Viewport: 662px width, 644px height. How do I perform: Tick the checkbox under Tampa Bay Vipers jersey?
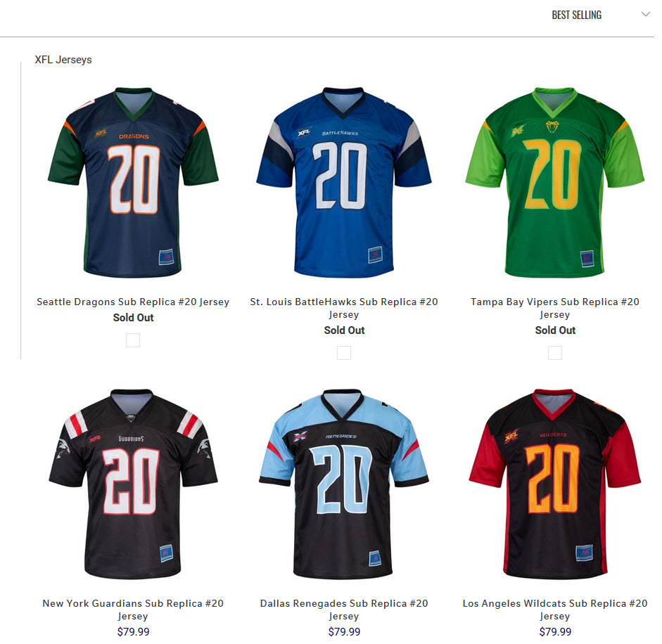tap(555, 353)
